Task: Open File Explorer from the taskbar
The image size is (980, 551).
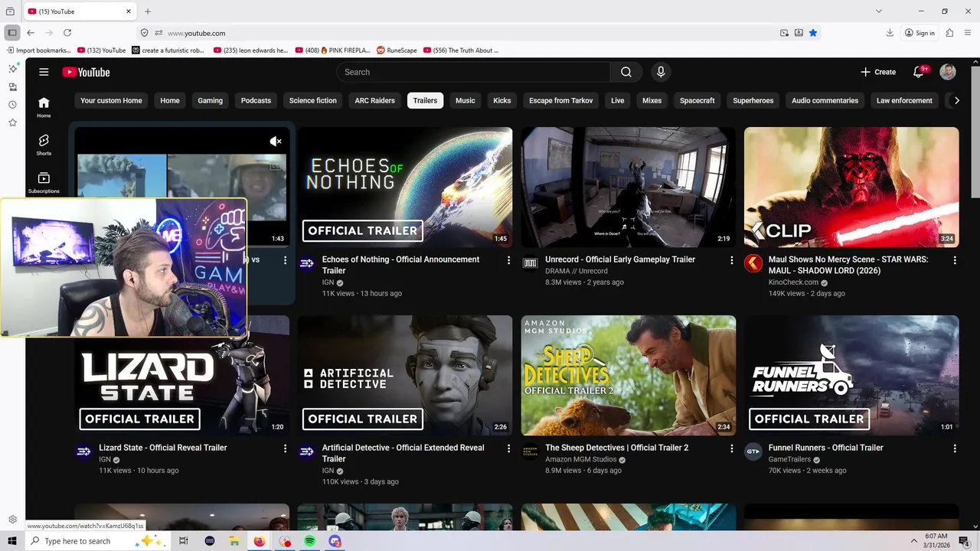Action: point(234,541)
